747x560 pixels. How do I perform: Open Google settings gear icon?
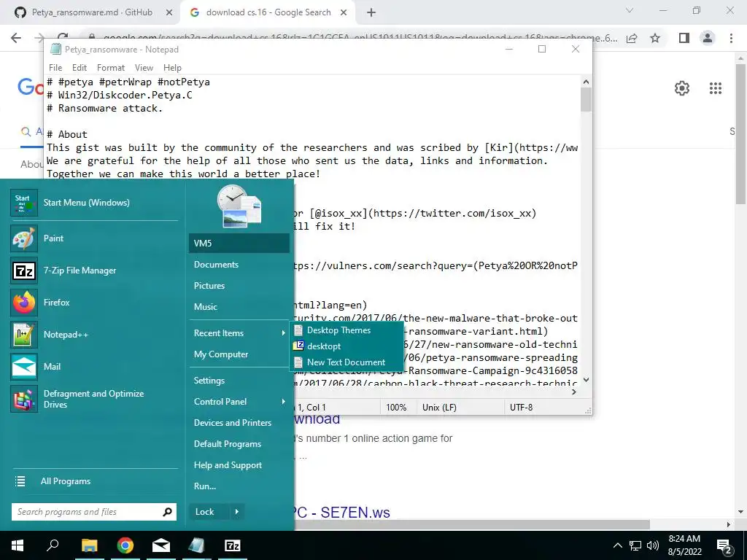682,88
